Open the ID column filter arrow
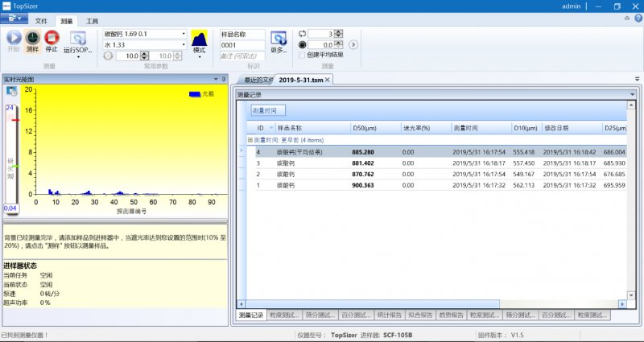The width and height of the screenshot is (644, 342). (270, 129)
